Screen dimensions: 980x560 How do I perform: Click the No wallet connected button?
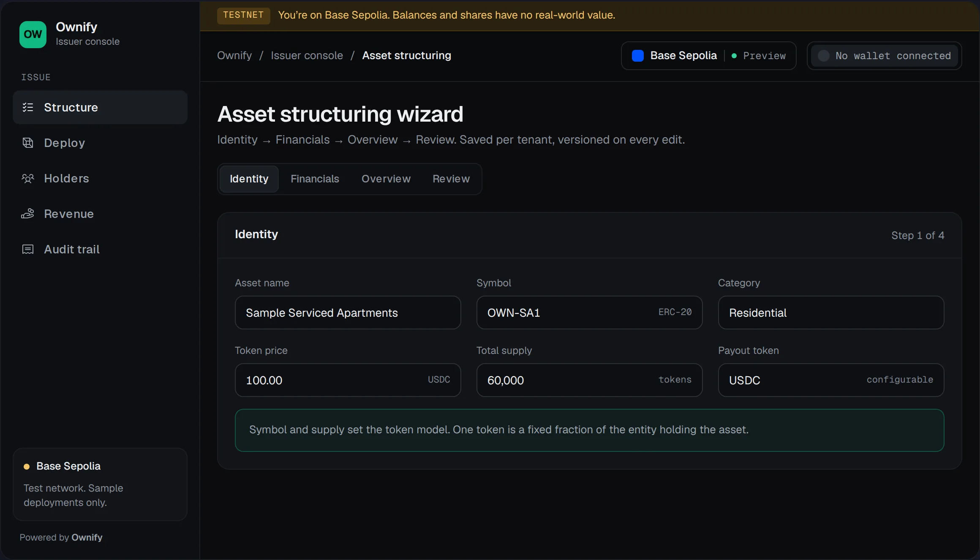(x=885, y=56)
